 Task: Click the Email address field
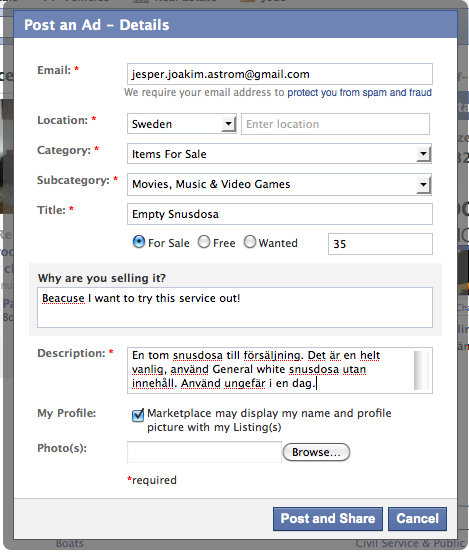click(x=280, y=74)
